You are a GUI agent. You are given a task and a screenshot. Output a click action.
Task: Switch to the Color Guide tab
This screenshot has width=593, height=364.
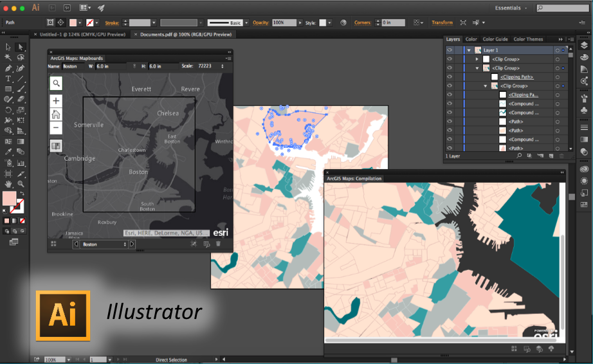coord(495,39)
